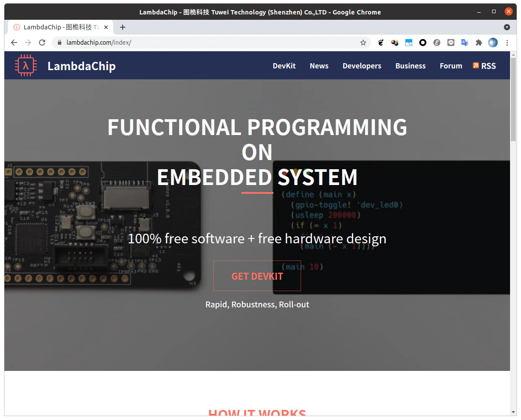
Task: Open the grey circular 'E' extension
Action: point(436,43)
